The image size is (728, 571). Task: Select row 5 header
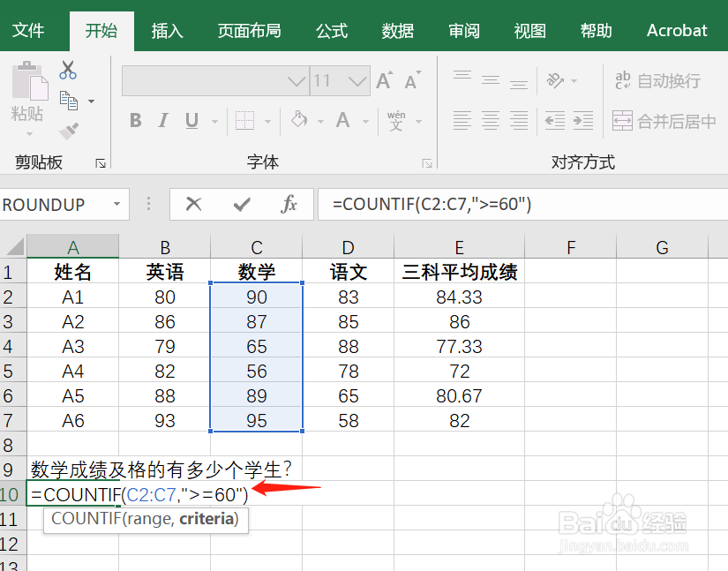(13, 371)
